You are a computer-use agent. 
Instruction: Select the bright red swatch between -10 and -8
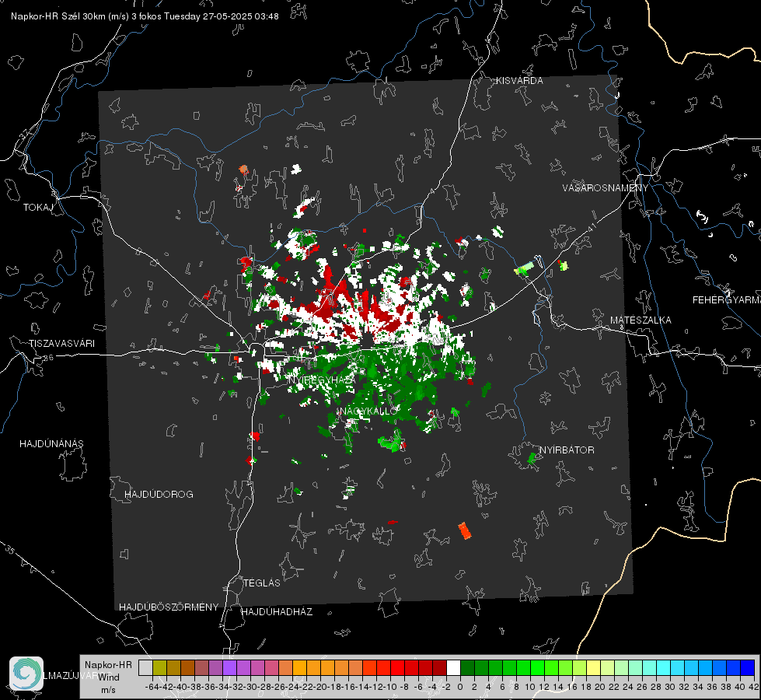click(397, 667)
